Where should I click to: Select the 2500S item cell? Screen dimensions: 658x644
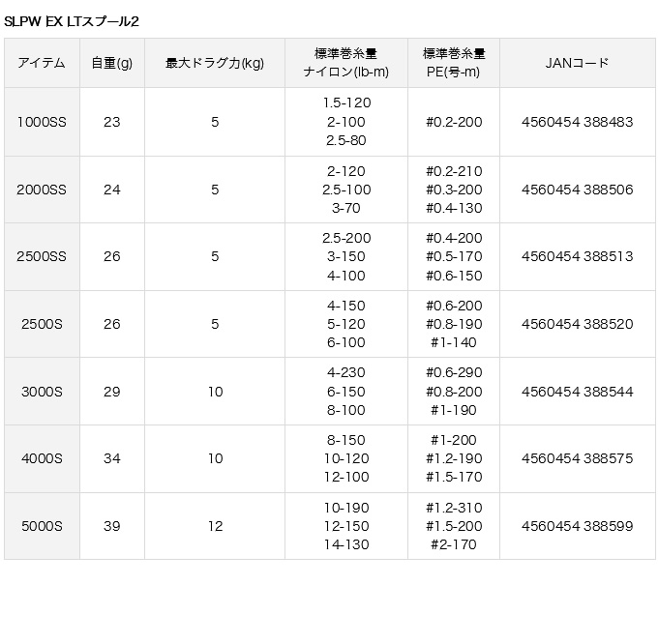click(x=42, y=324)
